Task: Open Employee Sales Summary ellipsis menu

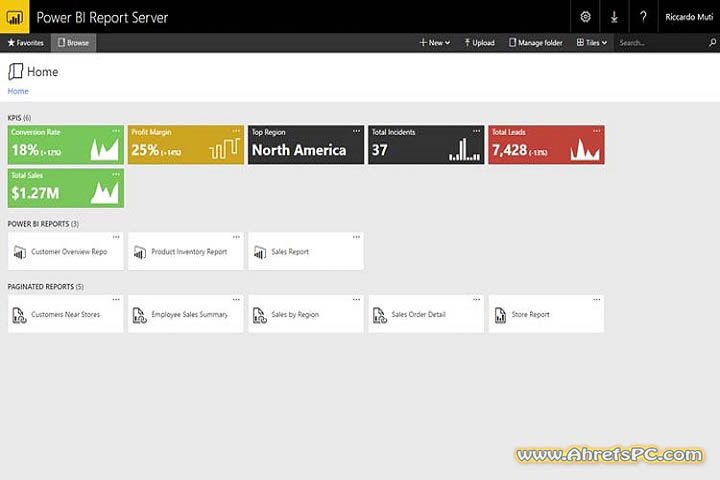Action: (x=236, y=299)
